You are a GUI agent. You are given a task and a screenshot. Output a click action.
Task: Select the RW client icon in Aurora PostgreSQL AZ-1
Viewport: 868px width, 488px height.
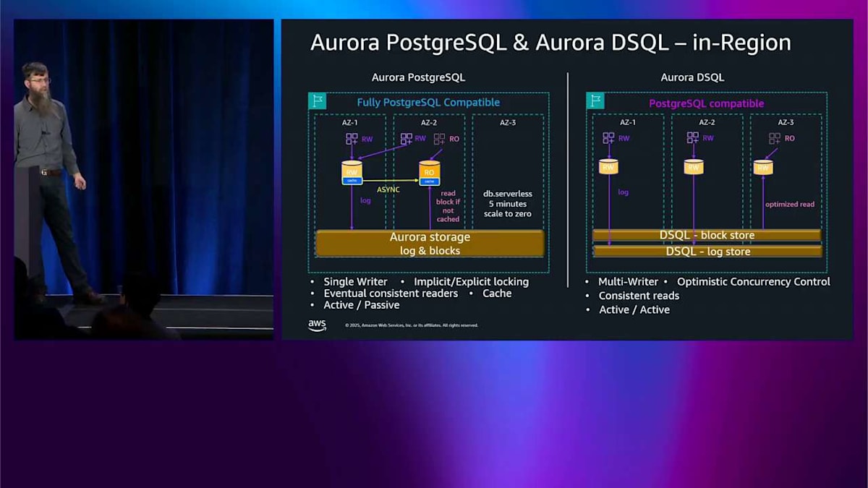(x=352, y=139)
